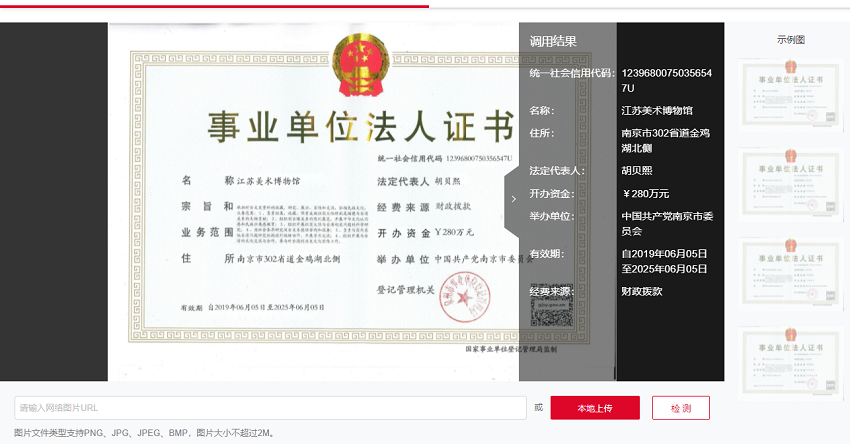Image resolution: width=850 pixels, height=444 pixels.
Task: Click the QR code on the certificate
Action: coord(551,305)
